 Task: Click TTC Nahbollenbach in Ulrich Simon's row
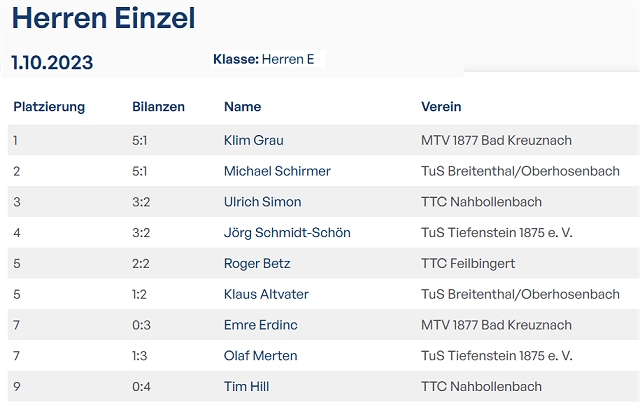click(481, 202)
